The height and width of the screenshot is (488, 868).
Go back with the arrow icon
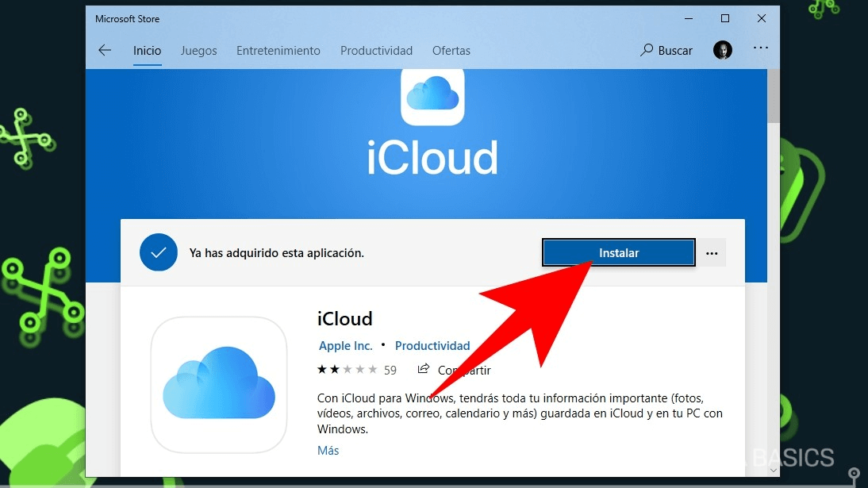click(105, 51)
